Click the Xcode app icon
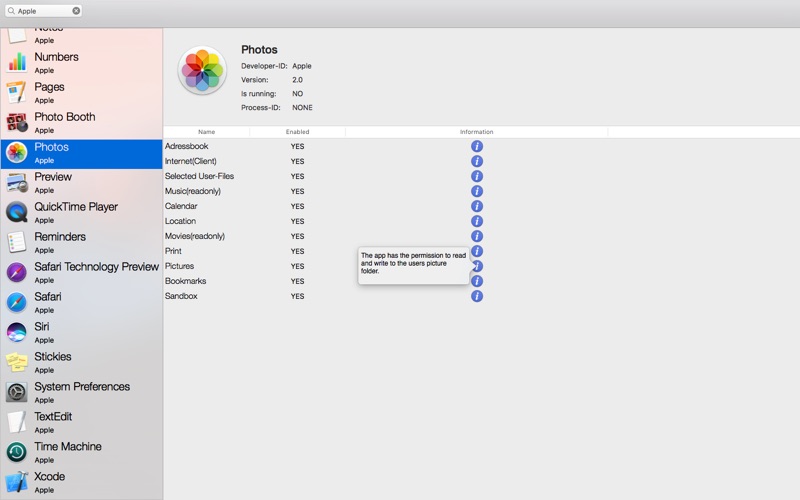The image size is (800, 500). coord(17,482)
